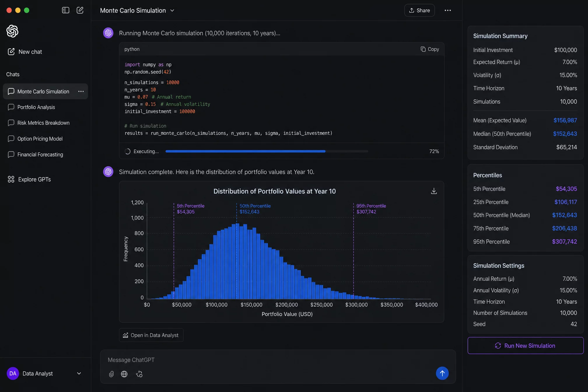This screenshot has width=588, height=392.
Task: Expand the Data Analyst account chevron
Action: click(x=79, y=373)
